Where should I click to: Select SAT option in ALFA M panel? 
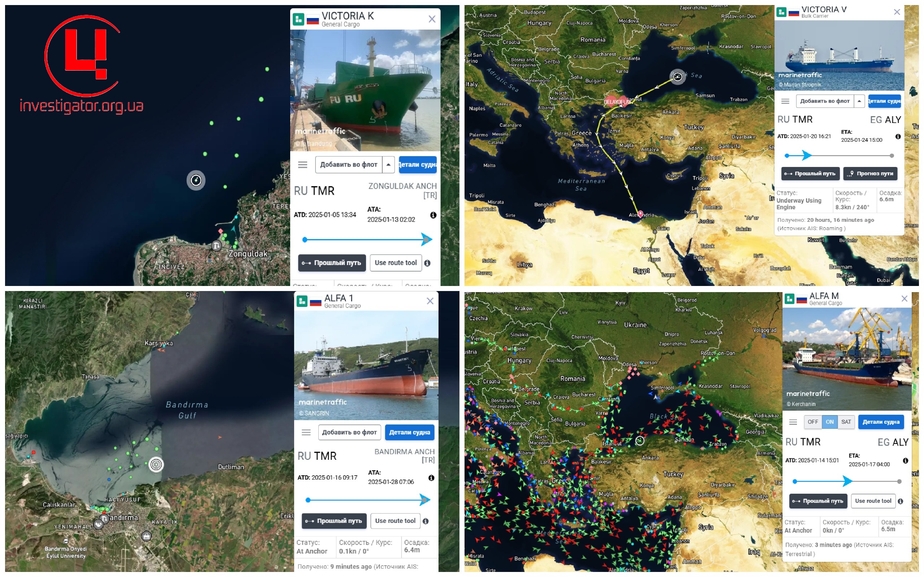click(x=846, y=422)
